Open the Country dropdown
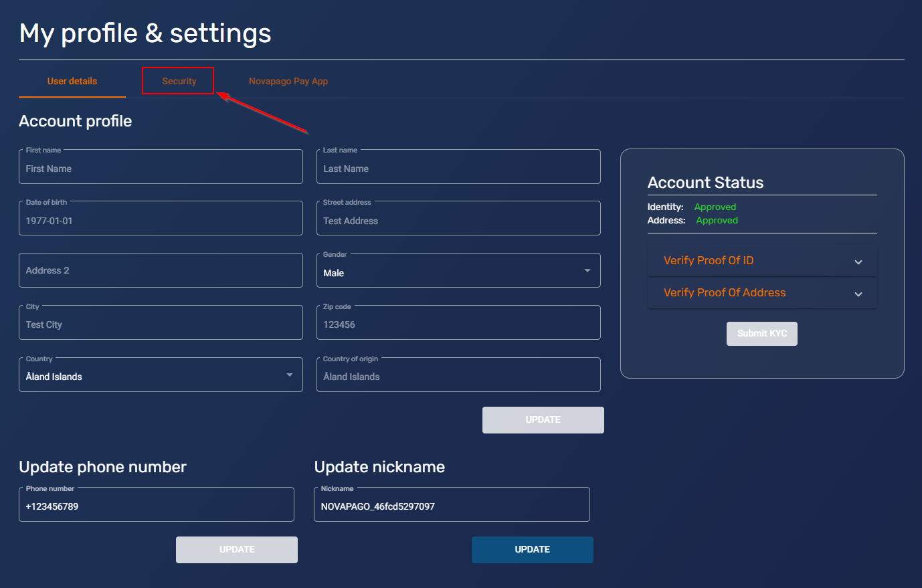 [x=161, y=375]
